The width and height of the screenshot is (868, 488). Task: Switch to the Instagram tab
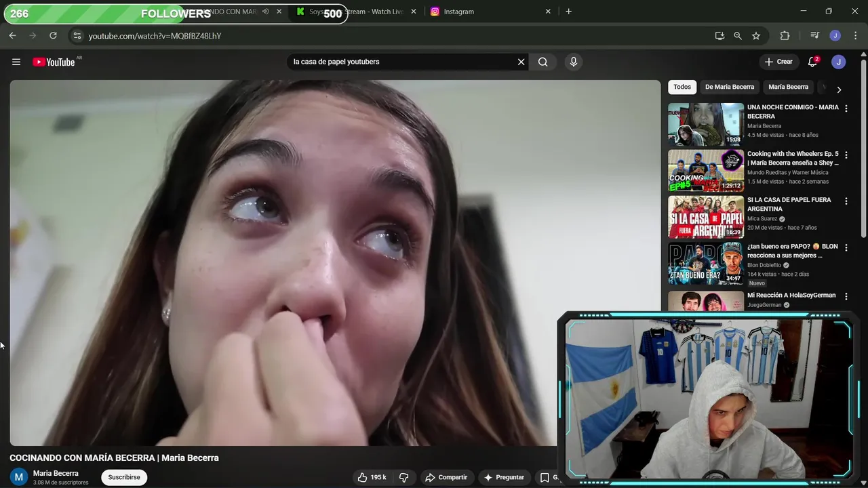[488, 12]
